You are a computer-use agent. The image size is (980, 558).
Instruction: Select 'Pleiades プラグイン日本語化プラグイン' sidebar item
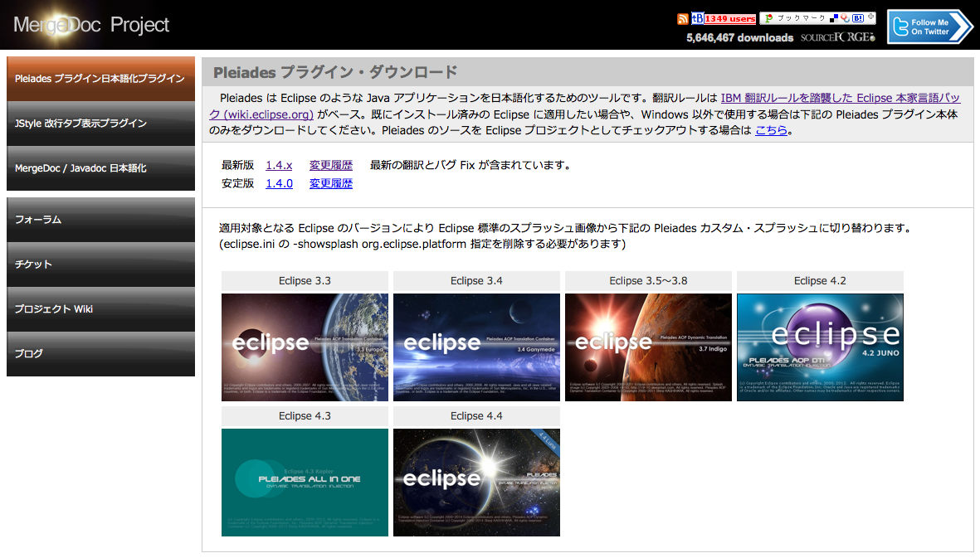(100, 79)
